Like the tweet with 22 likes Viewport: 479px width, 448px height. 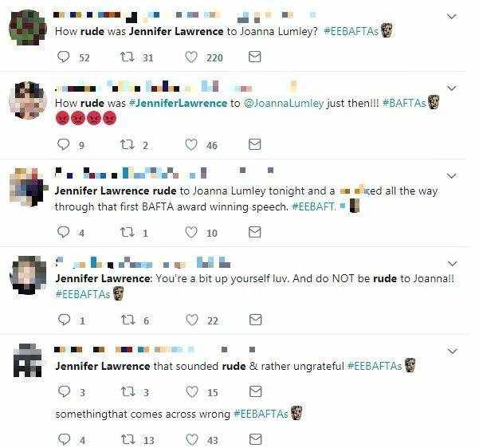coord(192,320)
